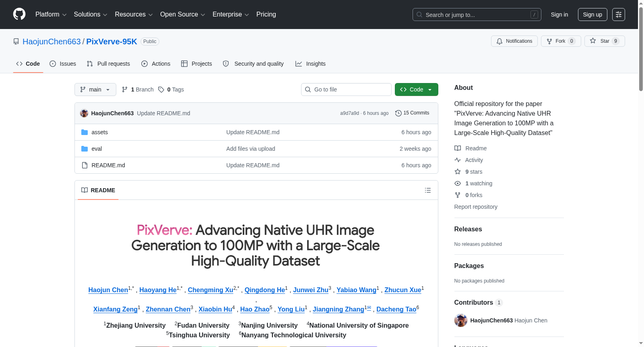Open the Insights tab
This screenshot has height=347, width=644.
[310, 64]
